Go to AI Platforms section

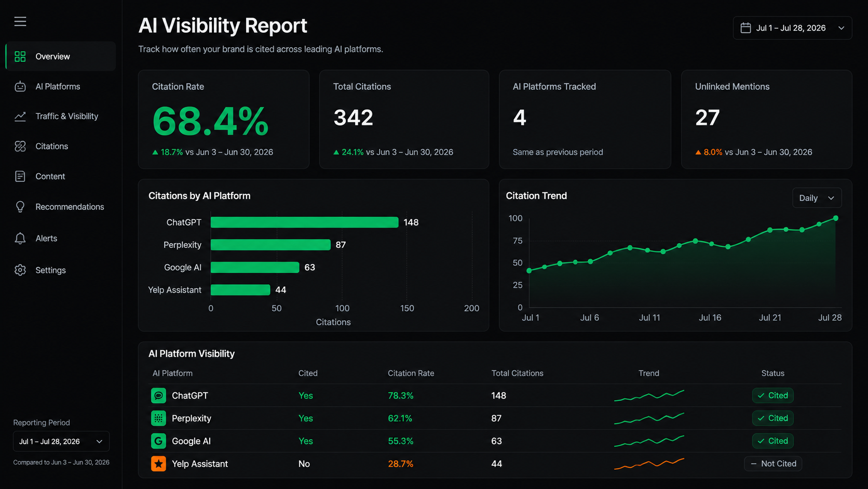pos(61,86)
